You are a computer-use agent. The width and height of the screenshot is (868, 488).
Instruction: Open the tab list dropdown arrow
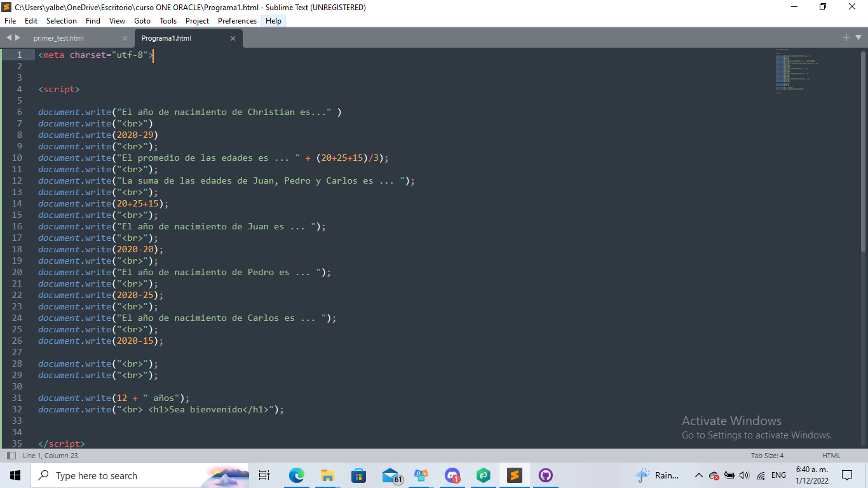(x=858, y=38)
